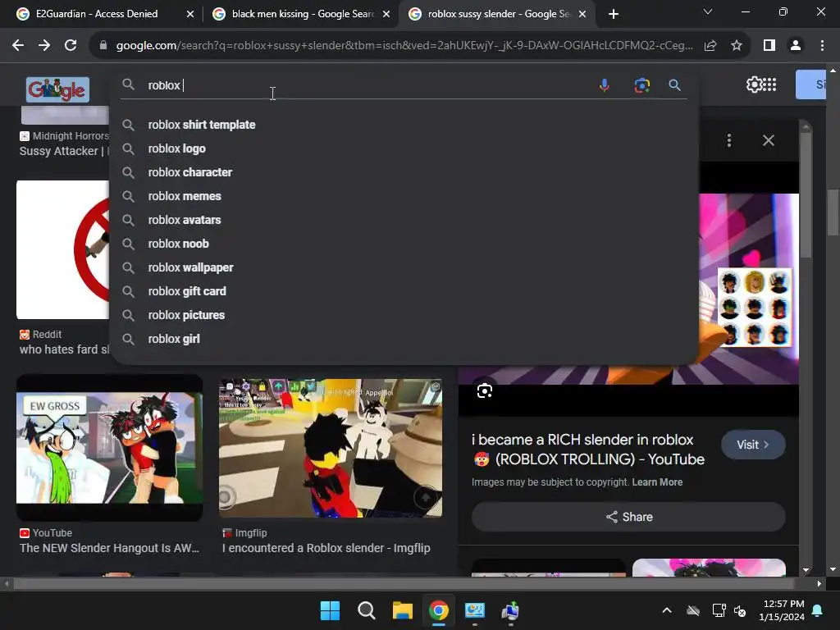Select suggestion roblox logo
Screen dimensions: 840x630
point(404,148)
